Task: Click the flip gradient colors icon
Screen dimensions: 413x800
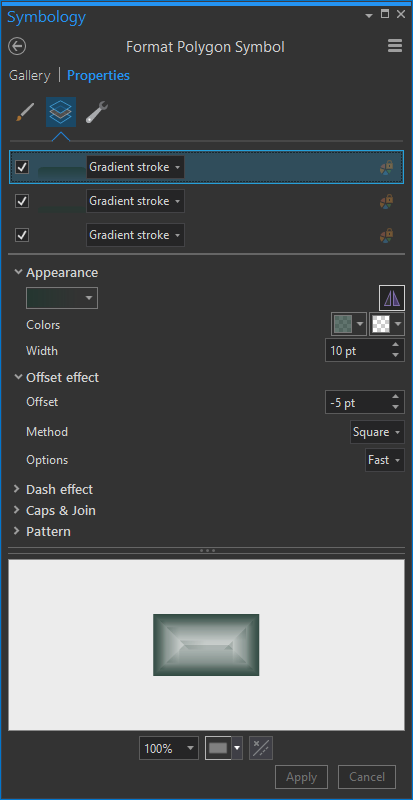Action: (392, 298)
